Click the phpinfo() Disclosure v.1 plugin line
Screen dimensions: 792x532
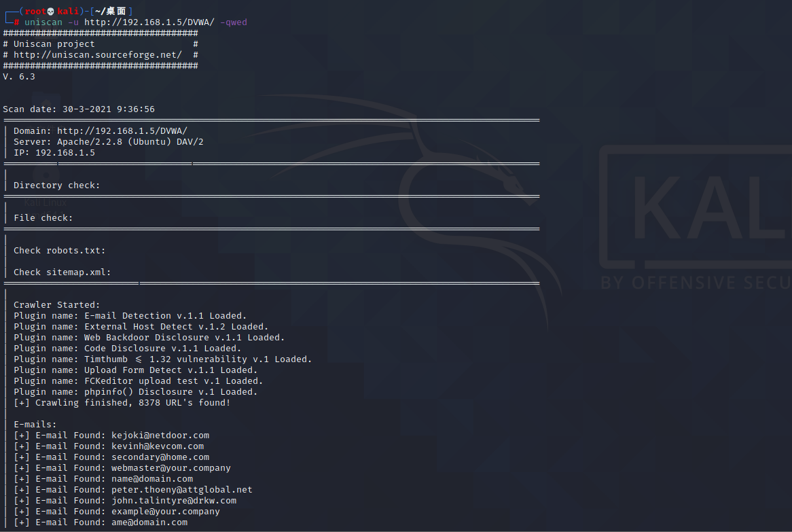tap(135, 392)
